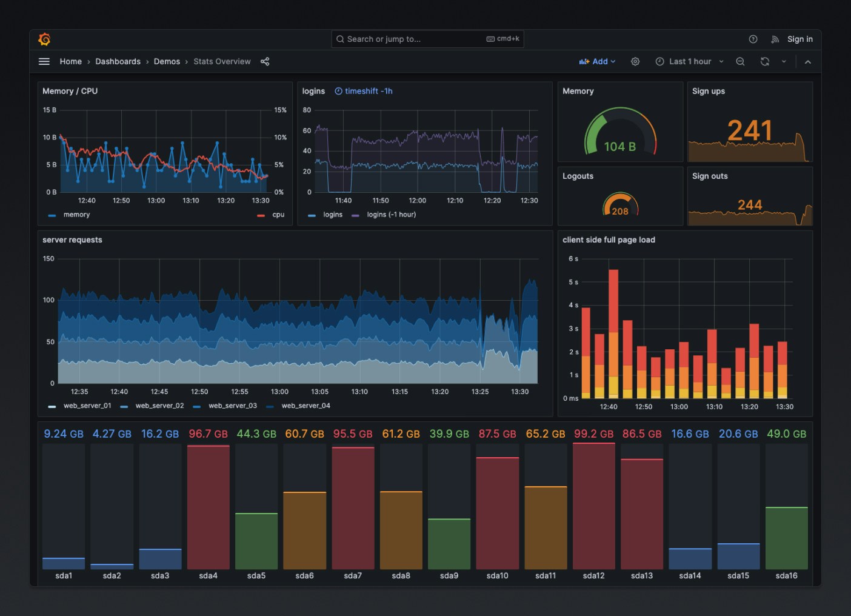Open the navigation hamburger menu
Viewport: 851px width, 616px height.
(x=44, y=61)
